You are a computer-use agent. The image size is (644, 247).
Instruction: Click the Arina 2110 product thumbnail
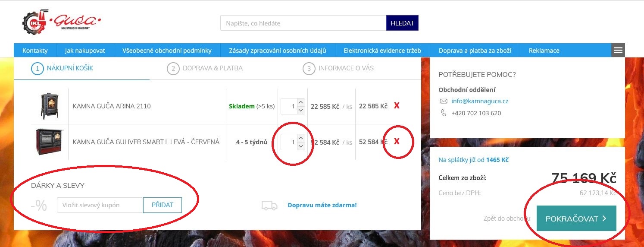pyautogui.click(x=49, y=106)
